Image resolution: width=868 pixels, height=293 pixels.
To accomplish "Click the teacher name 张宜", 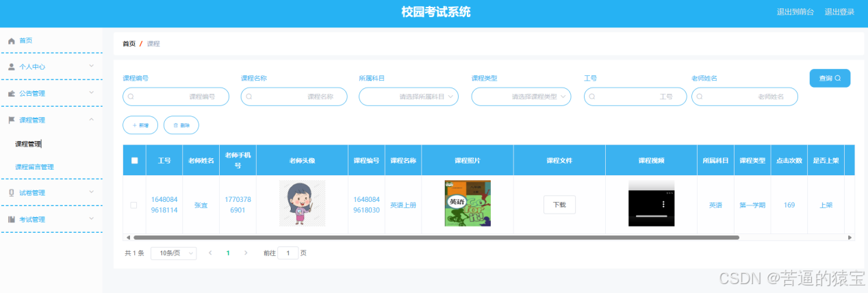I will [201, 205].
